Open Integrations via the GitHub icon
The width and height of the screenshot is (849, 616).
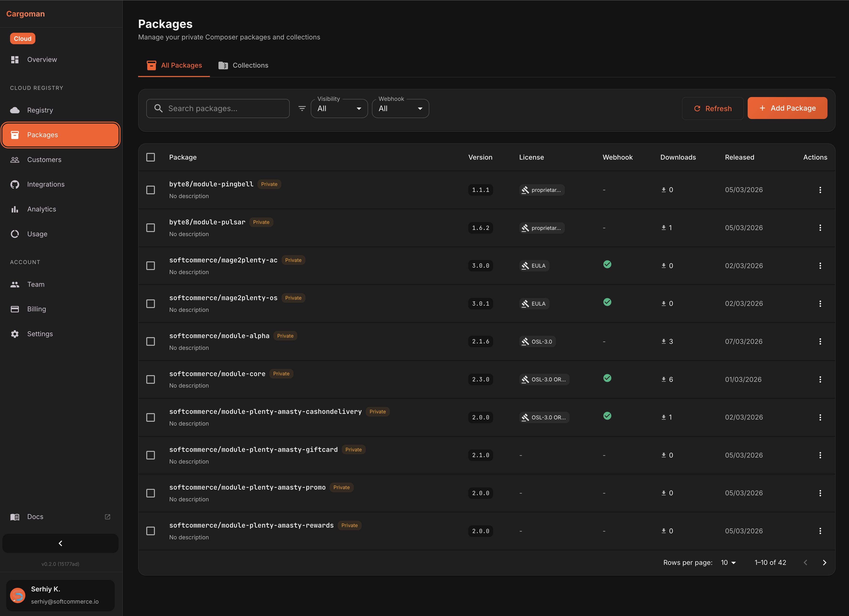click(15, 184)
